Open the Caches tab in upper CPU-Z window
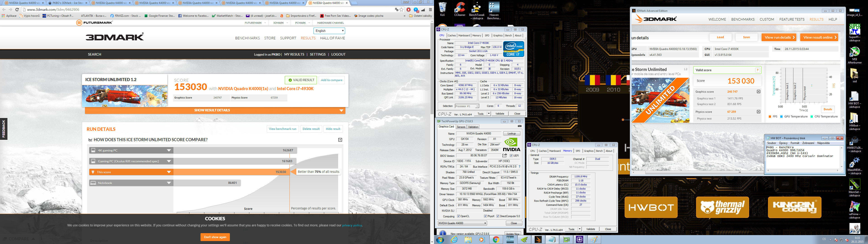 click(x=452, y=35)
